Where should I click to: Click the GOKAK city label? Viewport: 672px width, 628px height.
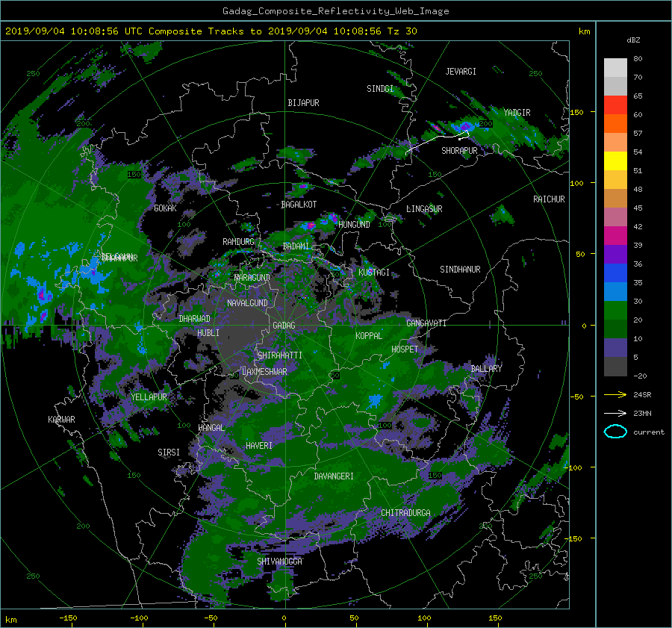click(165, 208)
